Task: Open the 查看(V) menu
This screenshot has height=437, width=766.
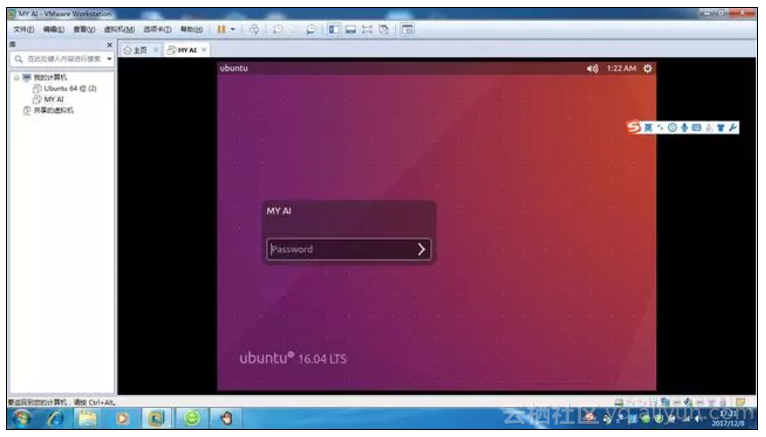Action: coord(84,30)
